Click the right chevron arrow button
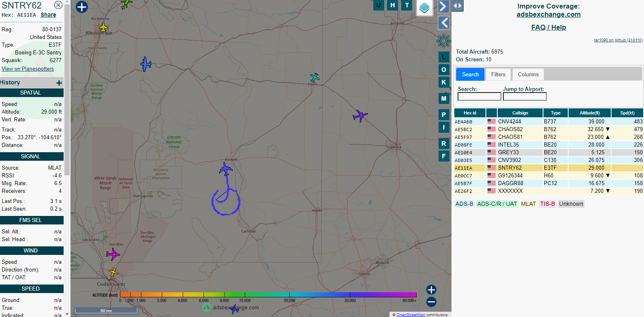The width and height of the screenshot is (644, 317). [x=443, y=6]
